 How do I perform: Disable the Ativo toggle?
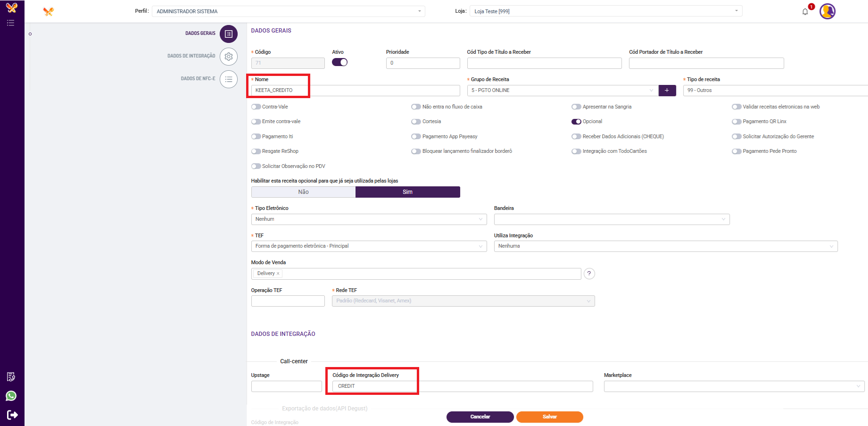pyautogui.click(x=339, y=62)
